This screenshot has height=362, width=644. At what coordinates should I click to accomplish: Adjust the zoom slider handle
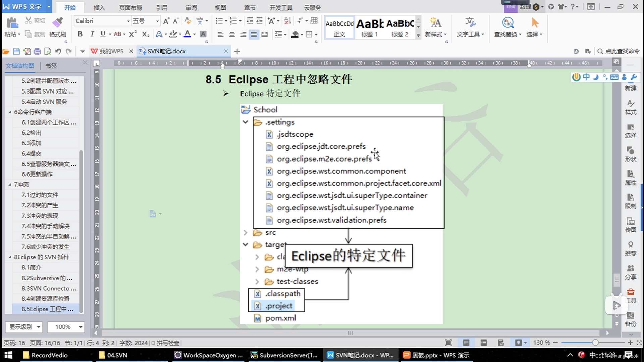click(595, 343)
